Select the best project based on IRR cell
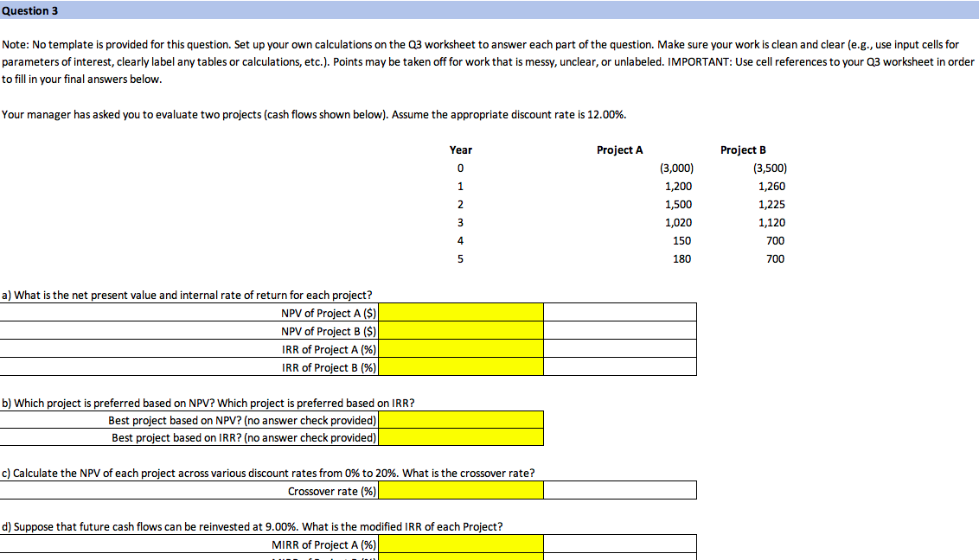 point(461,437)
